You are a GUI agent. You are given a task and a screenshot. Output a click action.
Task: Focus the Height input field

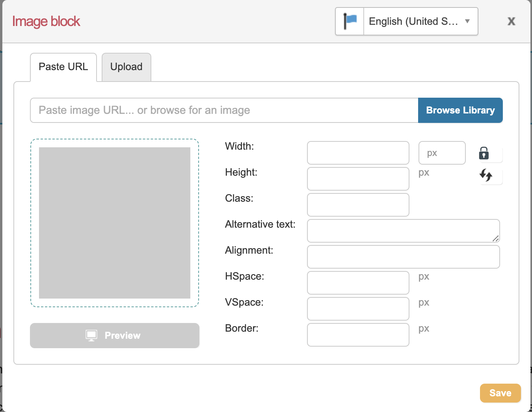point(358,179)
